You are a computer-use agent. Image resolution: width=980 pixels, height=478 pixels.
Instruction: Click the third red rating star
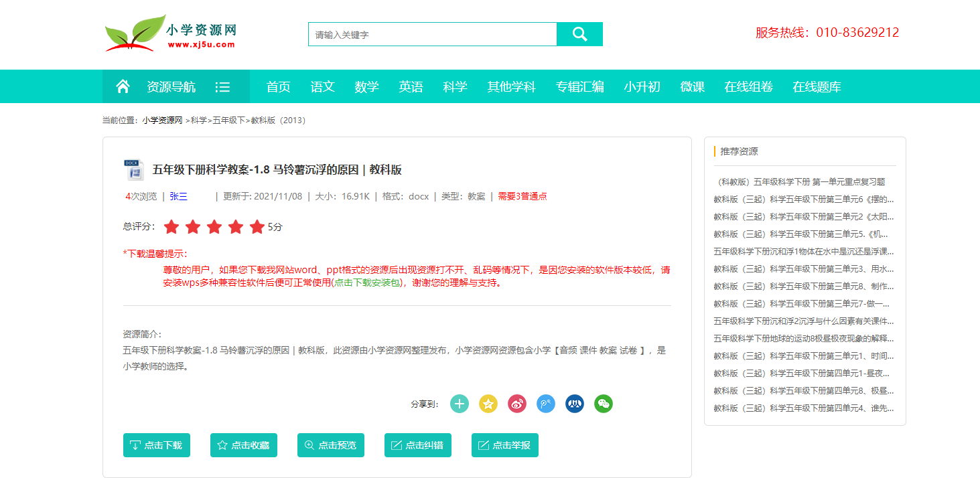(214, 227)
